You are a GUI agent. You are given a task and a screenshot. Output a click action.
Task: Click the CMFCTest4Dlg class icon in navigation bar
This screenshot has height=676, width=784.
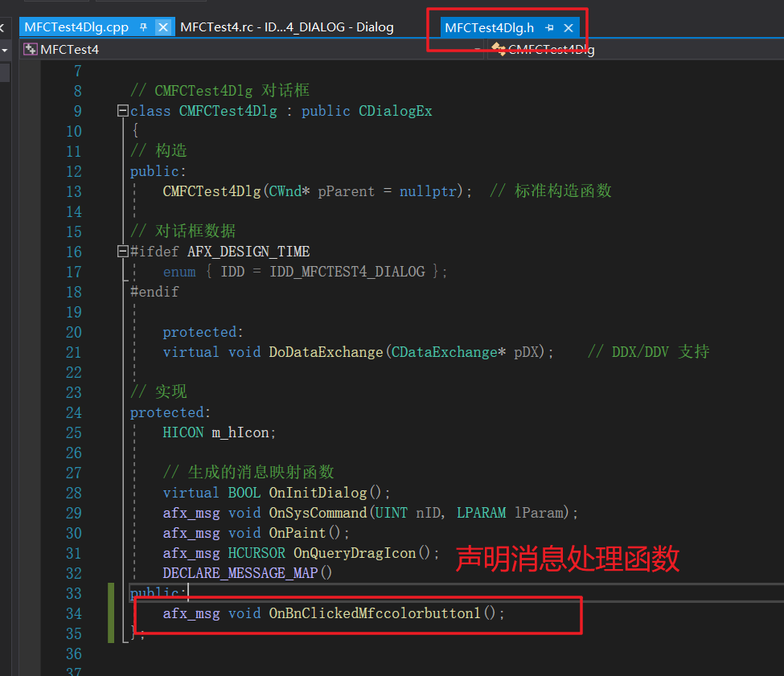pyautogui.click(x=499, y=48)
